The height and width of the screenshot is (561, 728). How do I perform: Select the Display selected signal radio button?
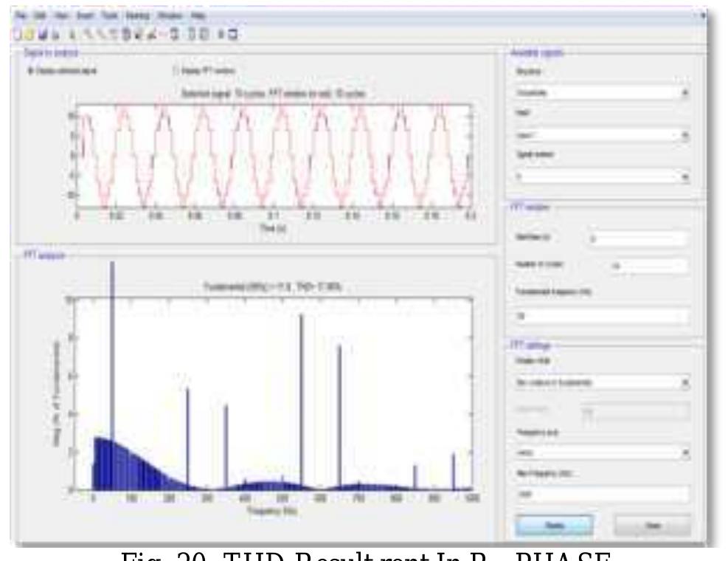31,71
